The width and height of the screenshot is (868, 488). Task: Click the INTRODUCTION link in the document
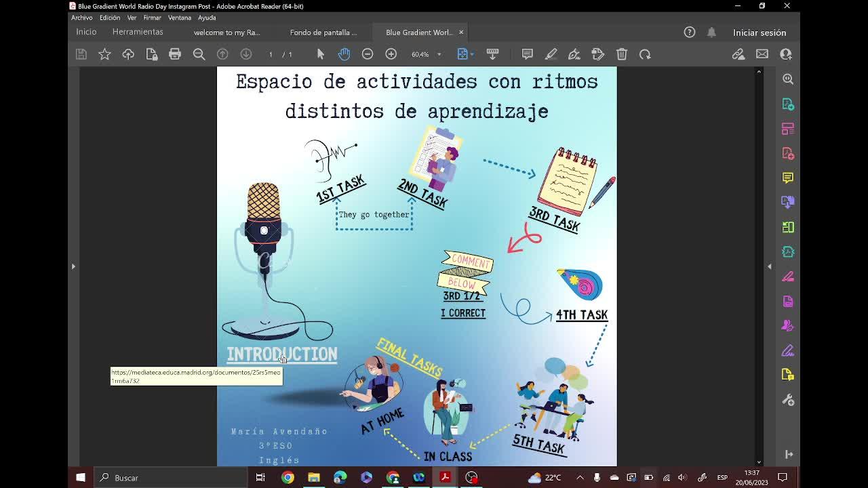(281, 354)
